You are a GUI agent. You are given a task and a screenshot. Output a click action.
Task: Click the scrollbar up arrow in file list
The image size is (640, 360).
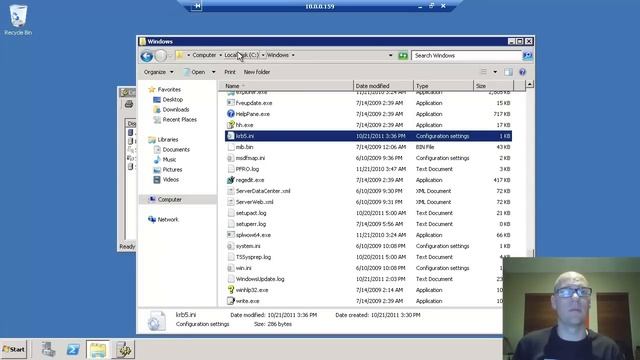pos(529,84)
